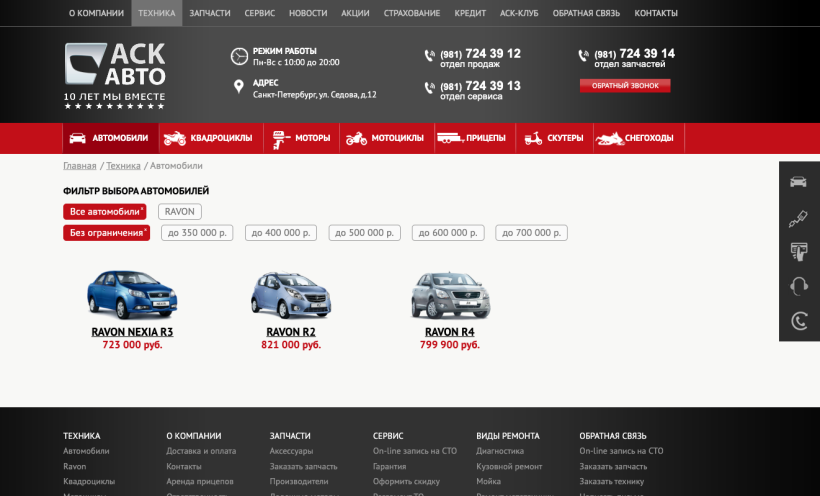Go to Акции in top menu
The image size is (820, 496).
point(355,13)
